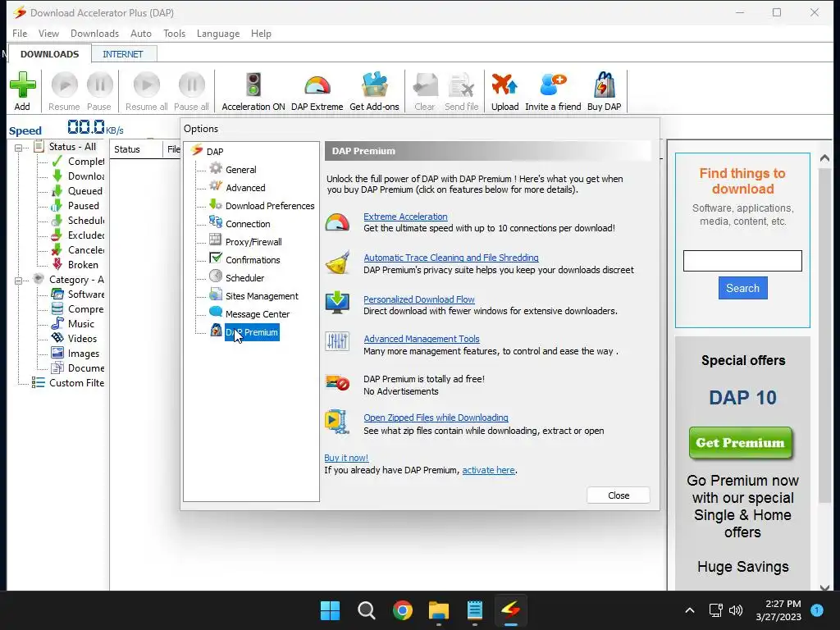Image resolution: width=840 pixels, height=630 pixels.
Task: Open Sites Management options page
Action: (x=262, y=296)
